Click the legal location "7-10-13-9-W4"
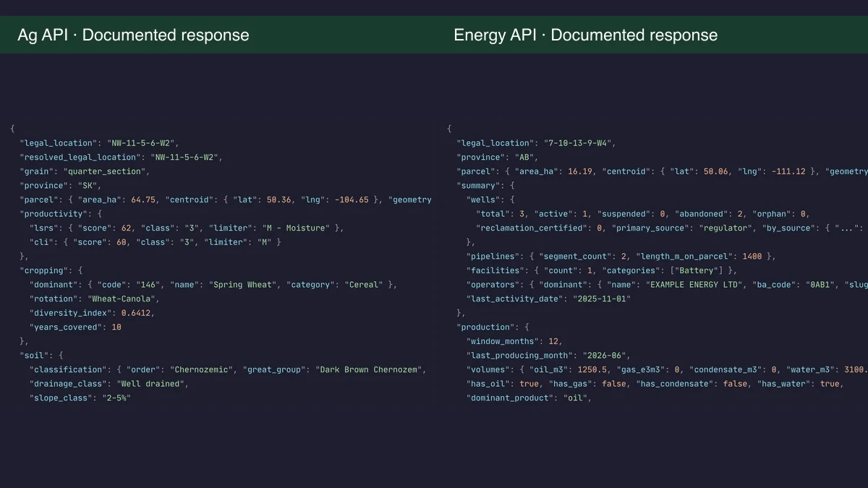 click(577, 143)
